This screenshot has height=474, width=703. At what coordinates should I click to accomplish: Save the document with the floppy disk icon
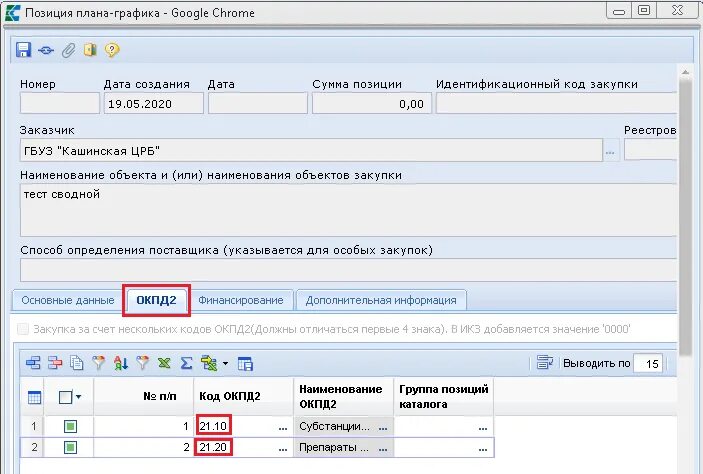click(23, 49)
